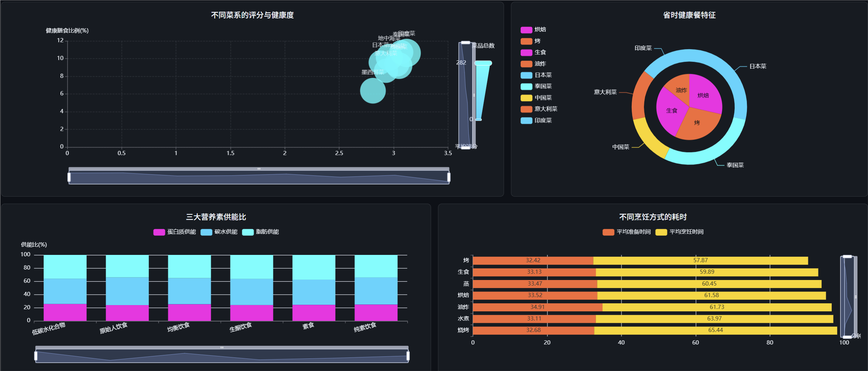Click the cyan fat segment of 纯素饮食 bar
This screenshot has height=371, width=868.
click(x=376, y=266)
